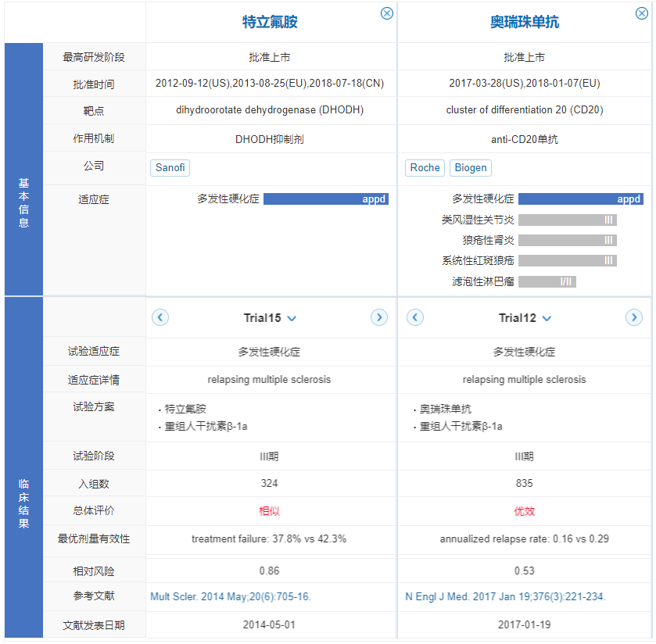Image resolution: width=656 pixels, height=644 pixels.
Task: Click the 靶点 row label
Action: [x=94, y=111]
